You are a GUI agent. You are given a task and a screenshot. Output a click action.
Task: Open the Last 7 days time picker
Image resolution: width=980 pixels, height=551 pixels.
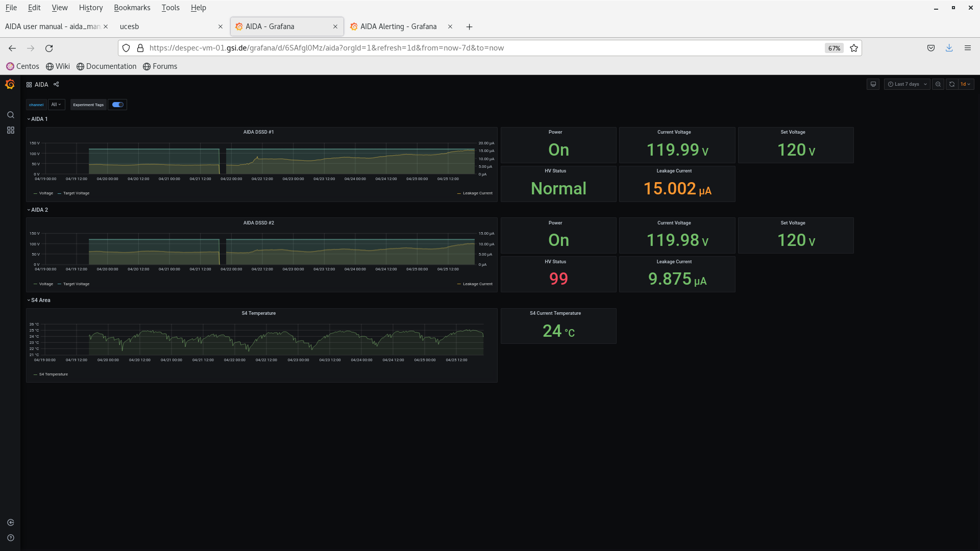(x=907, y=84)
